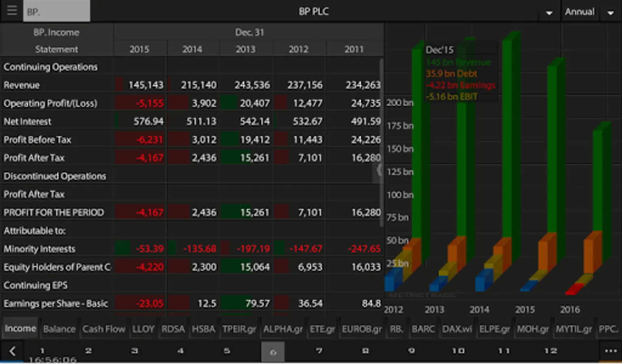The height and width of the screenshot is (364, 622).
Task: Switch to the Income tab
Action: [20, 328]
